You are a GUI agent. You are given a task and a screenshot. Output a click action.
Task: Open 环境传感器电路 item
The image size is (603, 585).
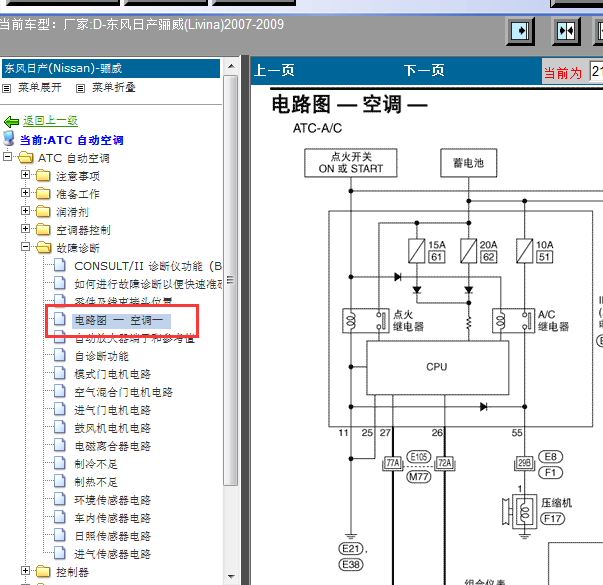[x=112, y=500]
